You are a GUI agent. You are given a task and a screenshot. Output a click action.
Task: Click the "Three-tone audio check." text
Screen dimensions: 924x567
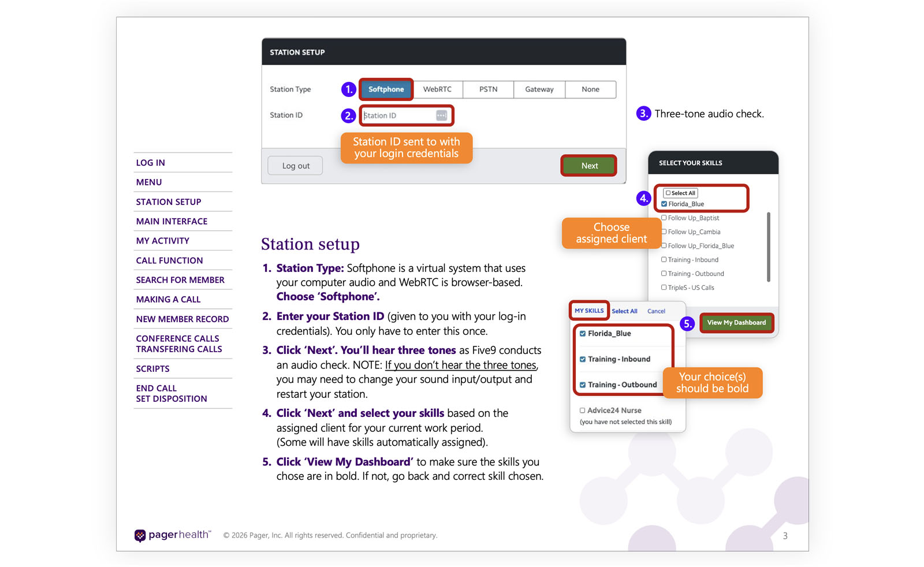709,114
